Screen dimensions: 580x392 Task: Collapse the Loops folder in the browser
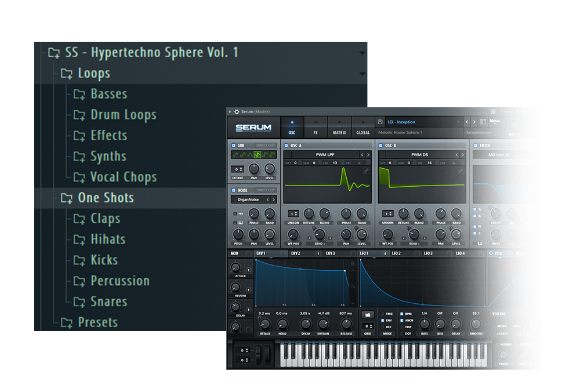tap(362, 74)
